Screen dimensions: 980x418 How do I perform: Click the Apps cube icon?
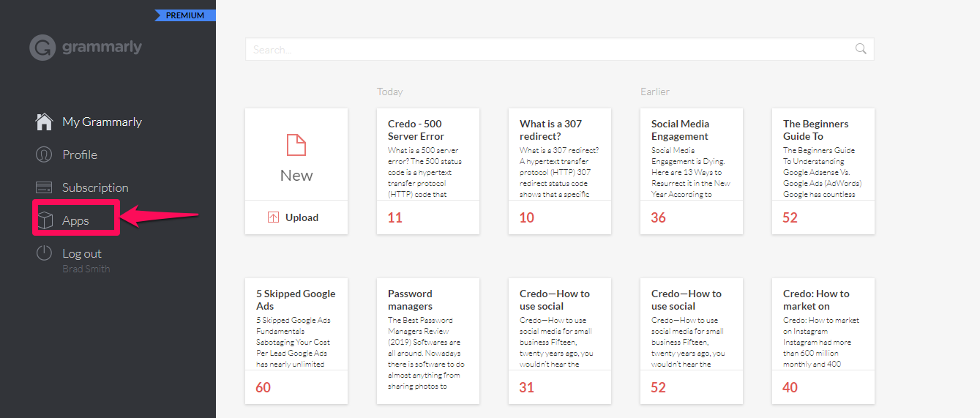click(44, 220)
